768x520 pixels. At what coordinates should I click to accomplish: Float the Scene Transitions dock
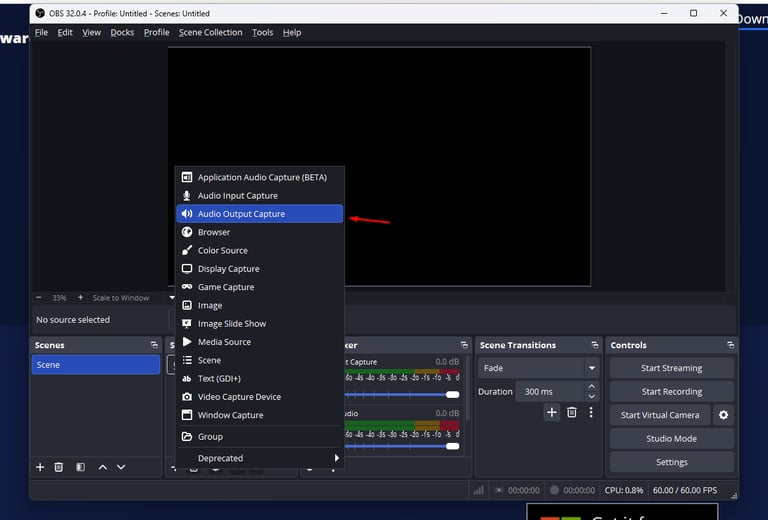coord(595,345)
